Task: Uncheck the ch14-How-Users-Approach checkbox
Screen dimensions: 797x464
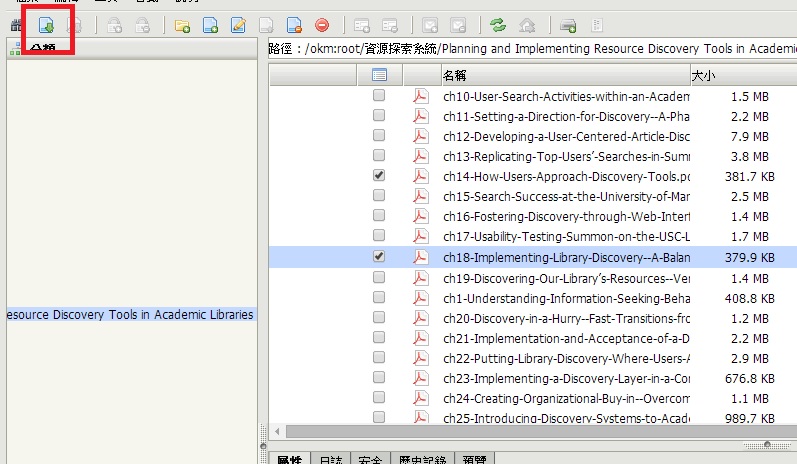Action: coord(379,175)
